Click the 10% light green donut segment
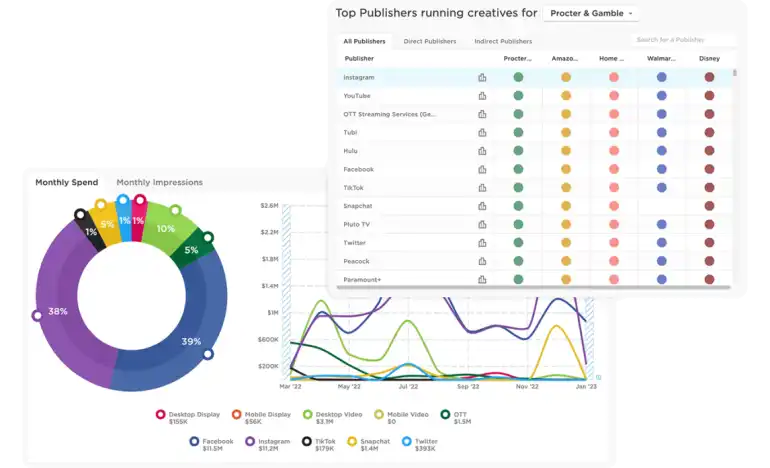This screenshot has width=770, height=468. (167, 227)
